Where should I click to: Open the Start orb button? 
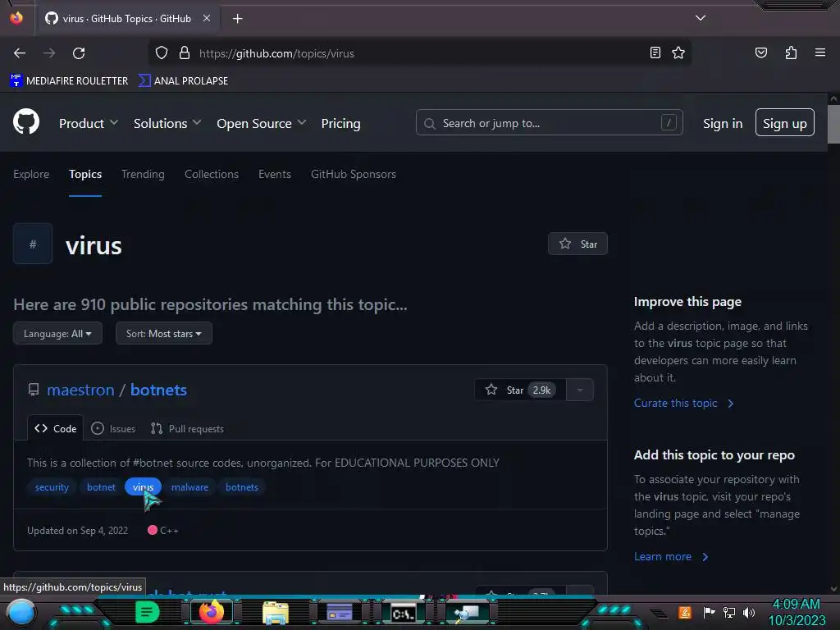coord(21,613)
